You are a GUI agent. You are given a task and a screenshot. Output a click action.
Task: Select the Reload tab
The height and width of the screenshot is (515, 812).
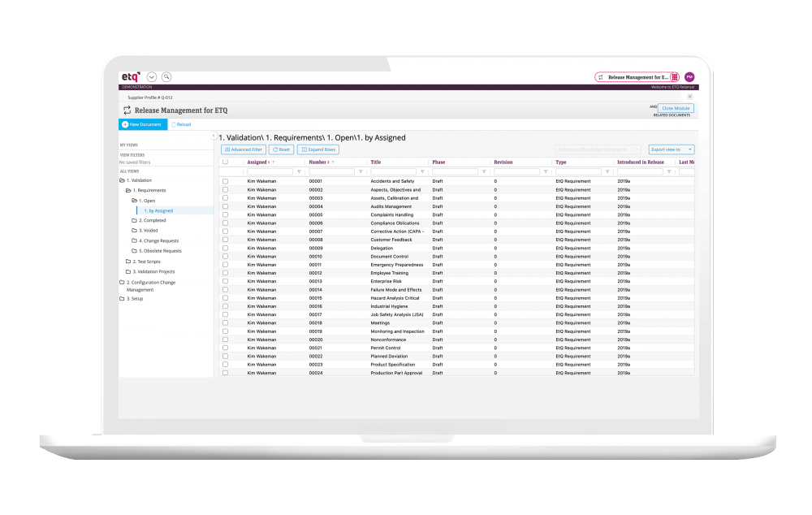coord(182,124)
